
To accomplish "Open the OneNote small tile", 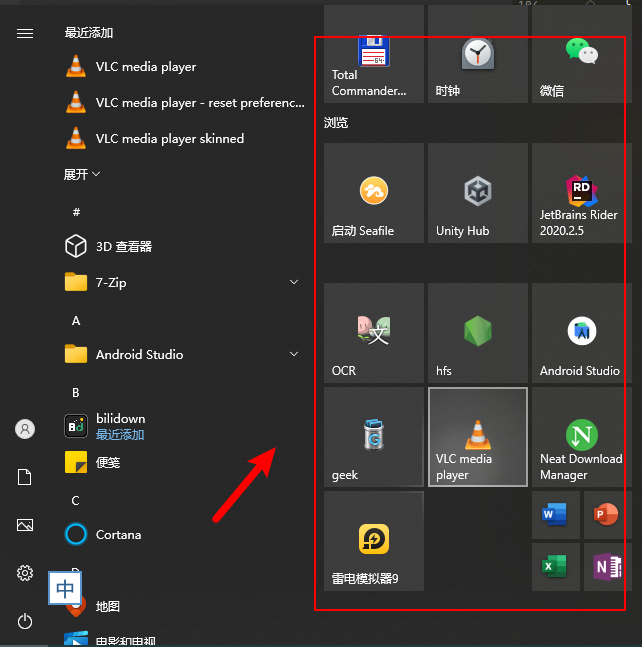I will point(607,567).
